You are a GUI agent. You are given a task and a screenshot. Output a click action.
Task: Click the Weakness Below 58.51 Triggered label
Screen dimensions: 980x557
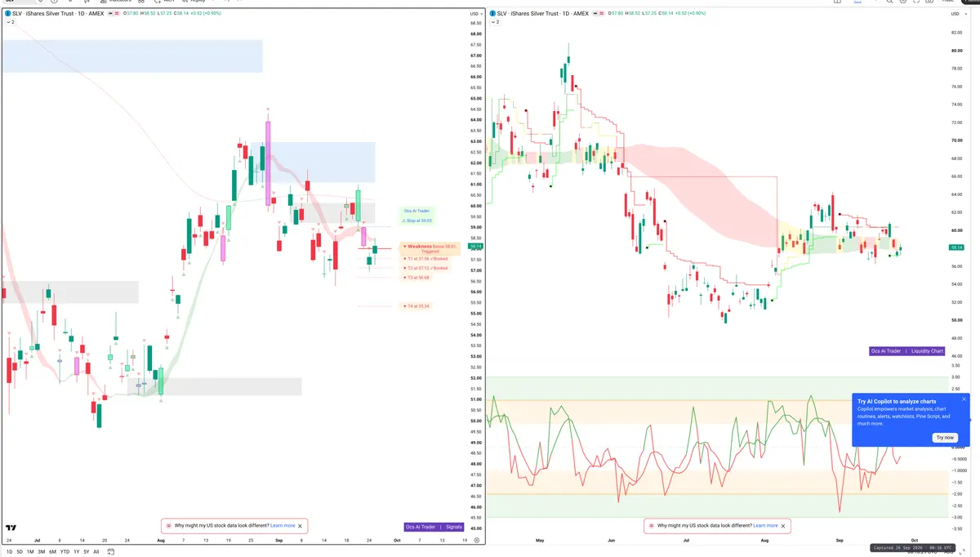[430, 247]
